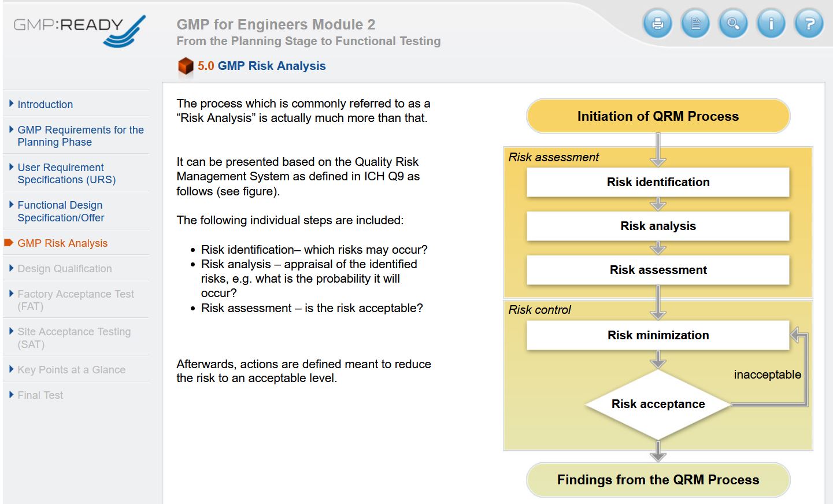Select Factory Acceptance Test (FAT) chapter
Image resolution: width=833 pixels, height=504 pixels.
pyautogui.click(x=75, y=300)
